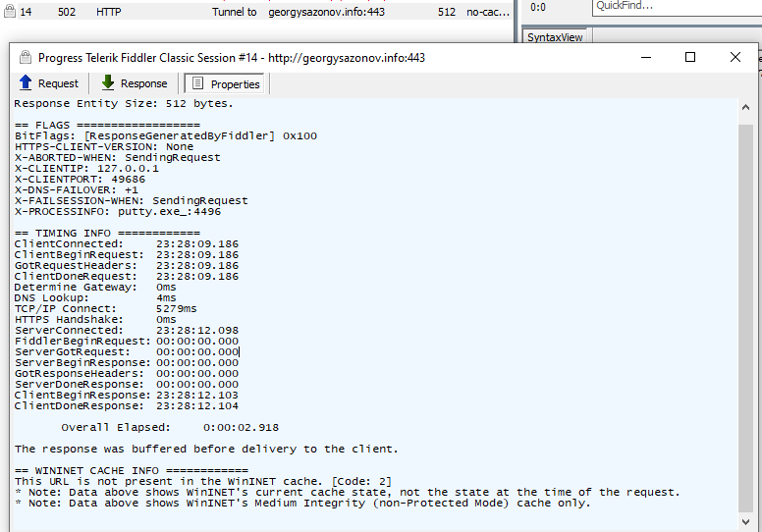Click the 'X-CLIENTIP: 127.0.0.1' line

(x=86, y=169)
